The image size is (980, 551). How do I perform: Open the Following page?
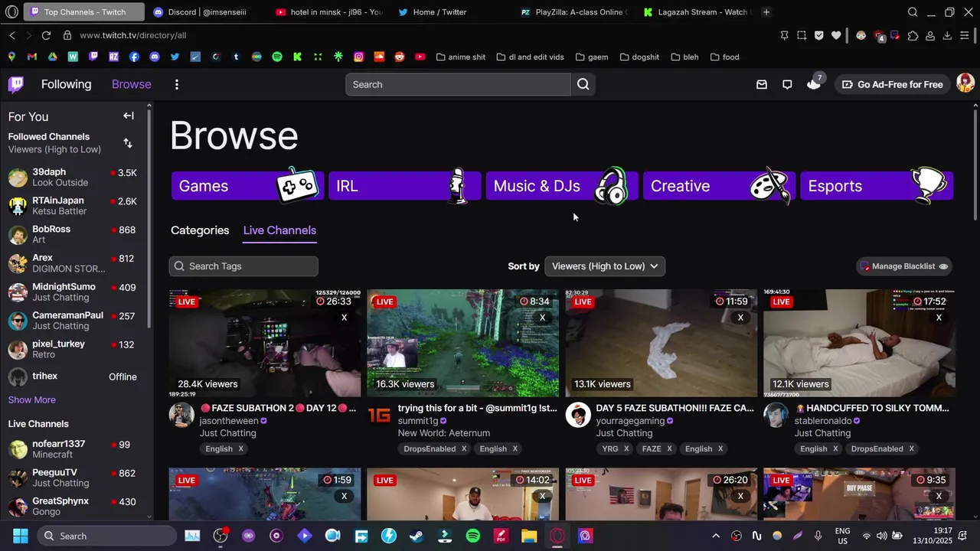click(x=66, y=84)
